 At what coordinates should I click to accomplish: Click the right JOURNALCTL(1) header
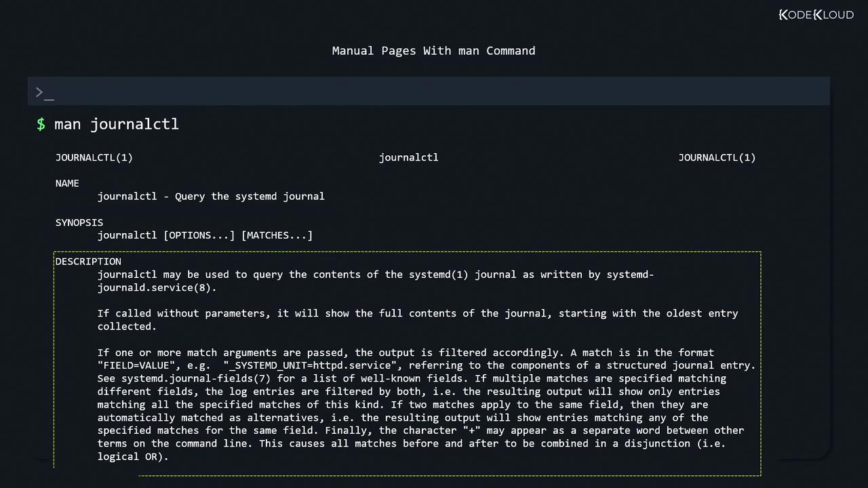(x=717, y=157)
